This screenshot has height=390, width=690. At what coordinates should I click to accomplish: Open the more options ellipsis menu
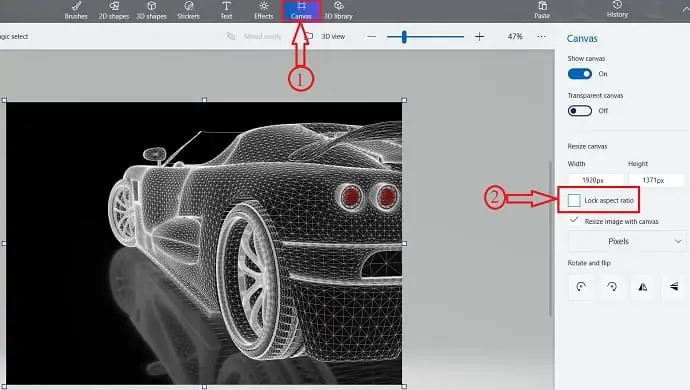coord(541,37)
